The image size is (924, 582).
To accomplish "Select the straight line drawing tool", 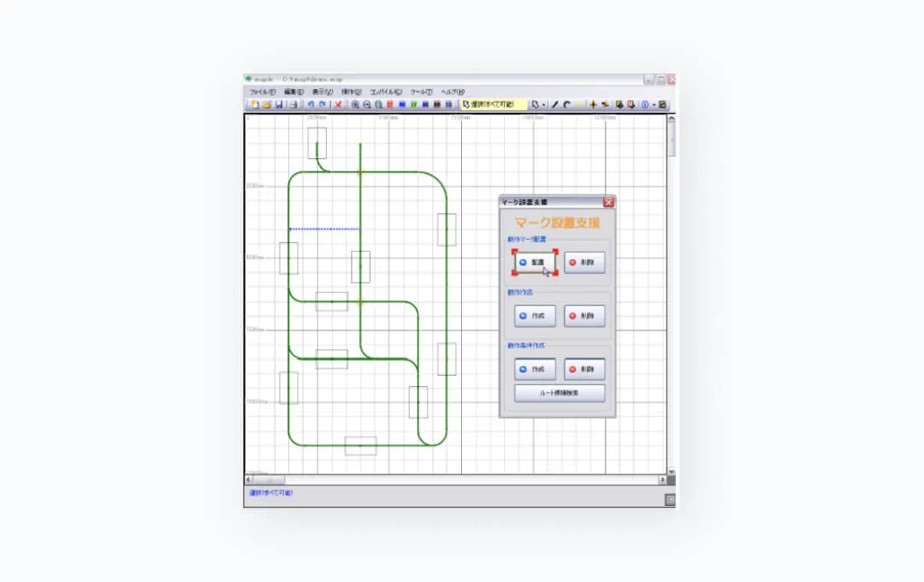I will [554, 104].
